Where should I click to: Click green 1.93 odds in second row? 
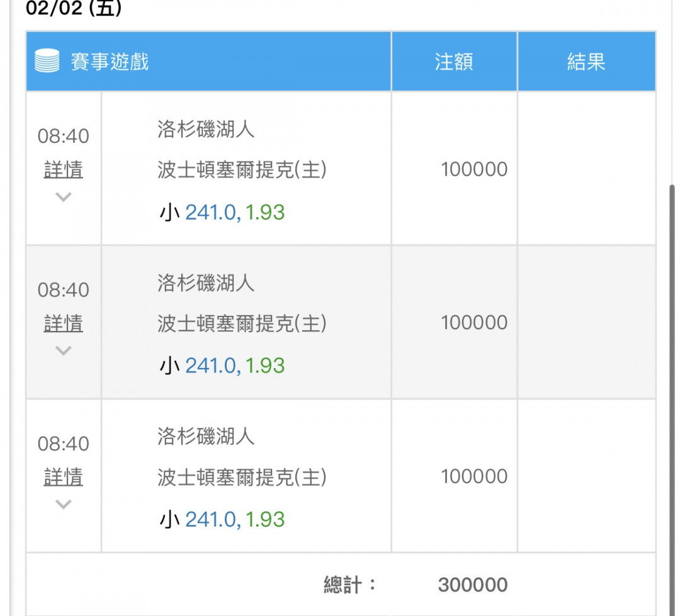pyautogui.click(x=265, y=366)
